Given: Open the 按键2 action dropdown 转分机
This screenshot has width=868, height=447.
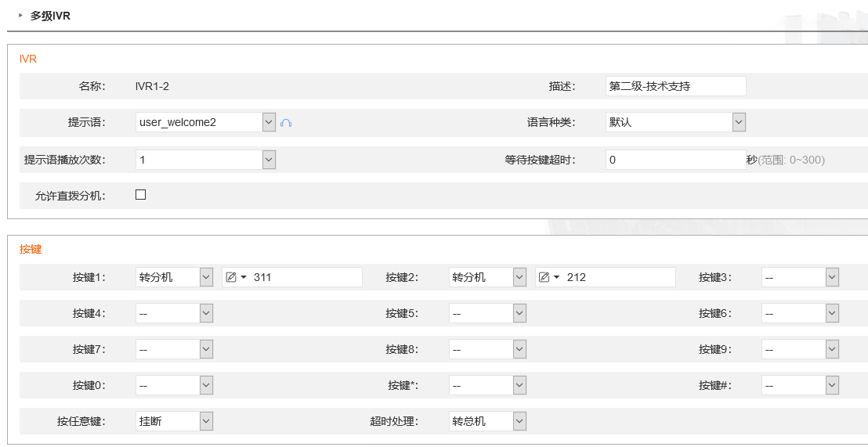Looking at the screenshot, I should coord(488,277).
